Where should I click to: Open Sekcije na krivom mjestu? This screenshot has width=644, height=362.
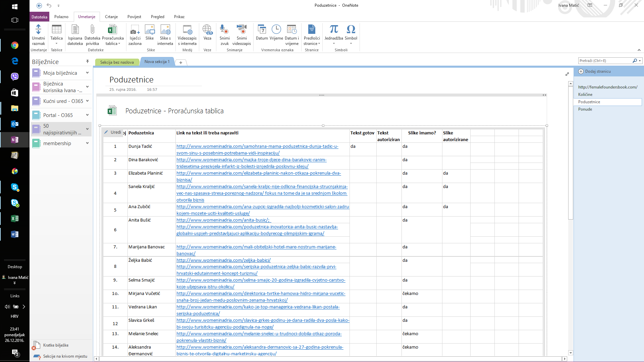tap(61, 356)
